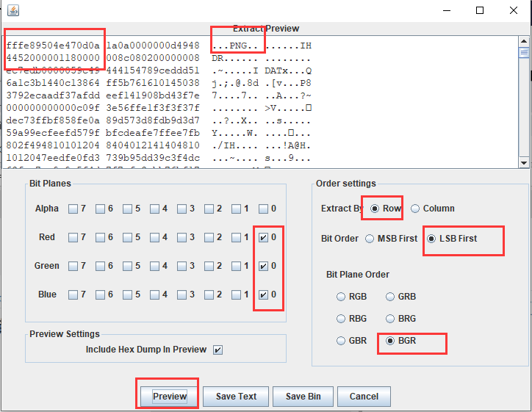Image resolution: width=532 pixels, height=412 pixels.
Task: Enable Alpha bit plane 4
Action: point(154,209)
